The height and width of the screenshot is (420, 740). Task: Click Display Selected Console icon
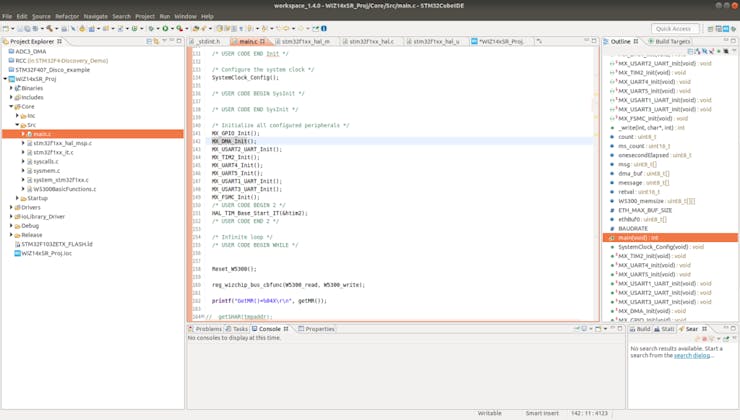(584, 328)
